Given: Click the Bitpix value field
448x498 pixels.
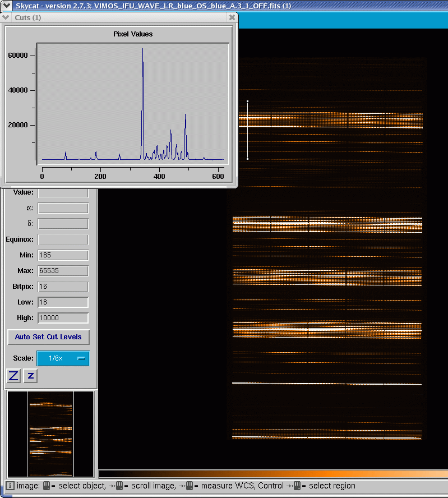Looking at the screenshot, I should [63, 287].
